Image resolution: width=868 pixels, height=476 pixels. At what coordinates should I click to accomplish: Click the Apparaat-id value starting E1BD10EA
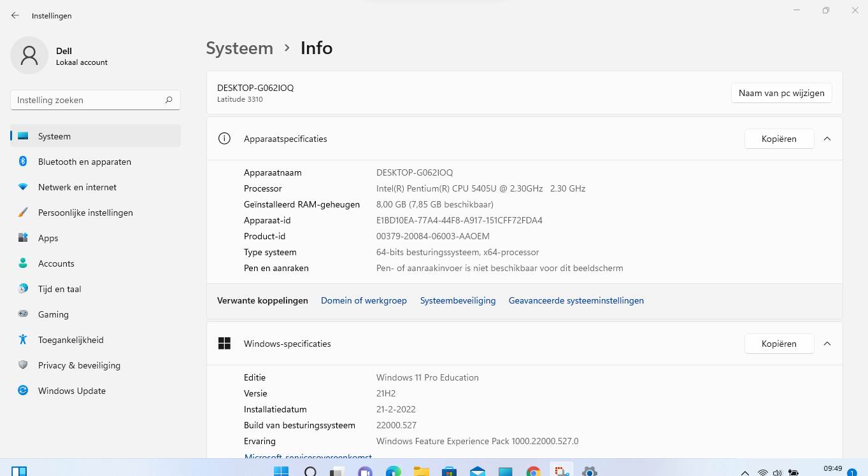point(459,220)
